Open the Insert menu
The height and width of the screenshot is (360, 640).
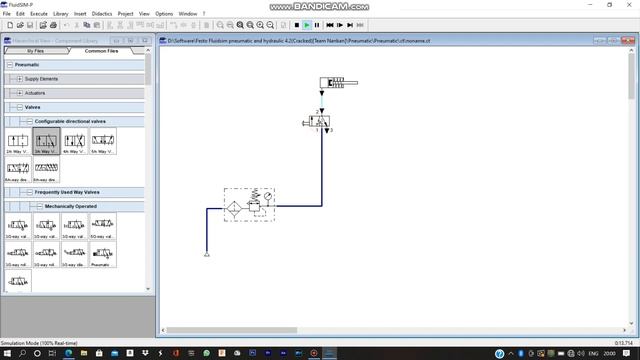coord(80,14)
